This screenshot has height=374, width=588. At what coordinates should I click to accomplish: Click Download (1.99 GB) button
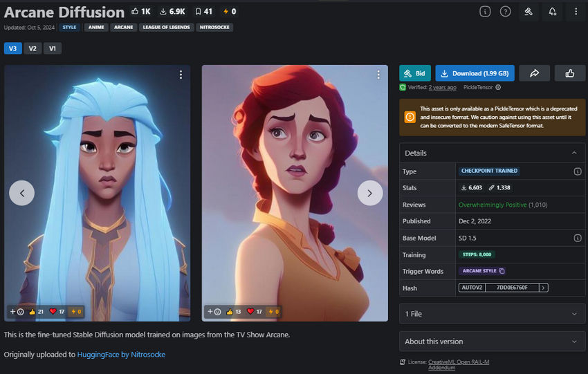pyautogui.click(x=475, y=73)
